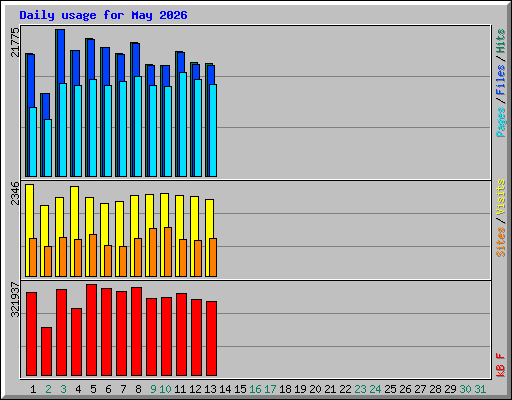This screenshot has height=400, width=512.
Task: Click day label 3 on the x-axis
Action: coord(63,389)
